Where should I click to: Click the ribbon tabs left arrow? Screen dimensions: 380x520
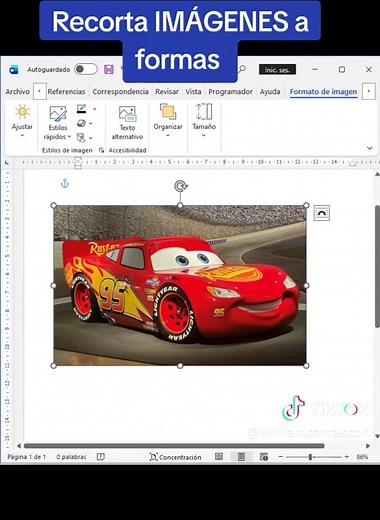coord(40,91)
